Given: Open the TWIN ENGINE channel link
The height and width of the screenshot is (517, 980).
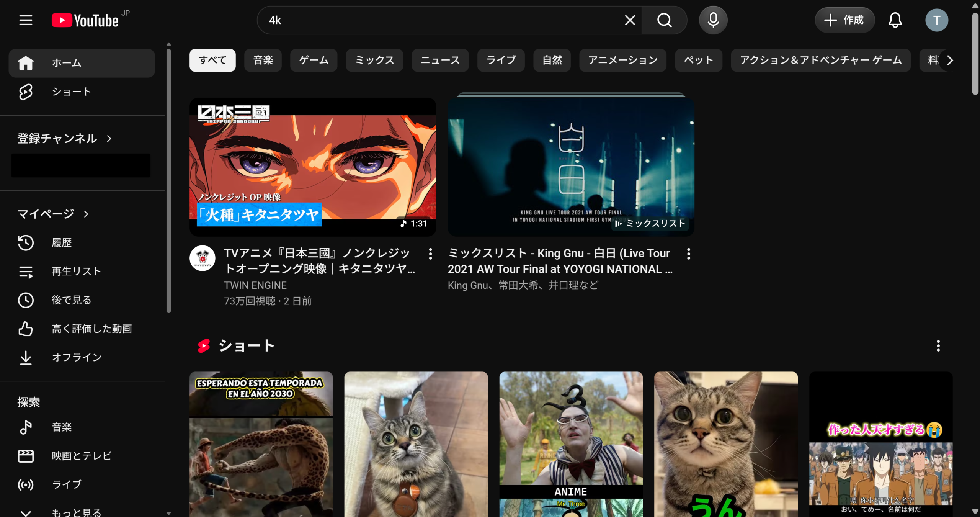Looking at the screenshot, I should (x=255, y=285).
